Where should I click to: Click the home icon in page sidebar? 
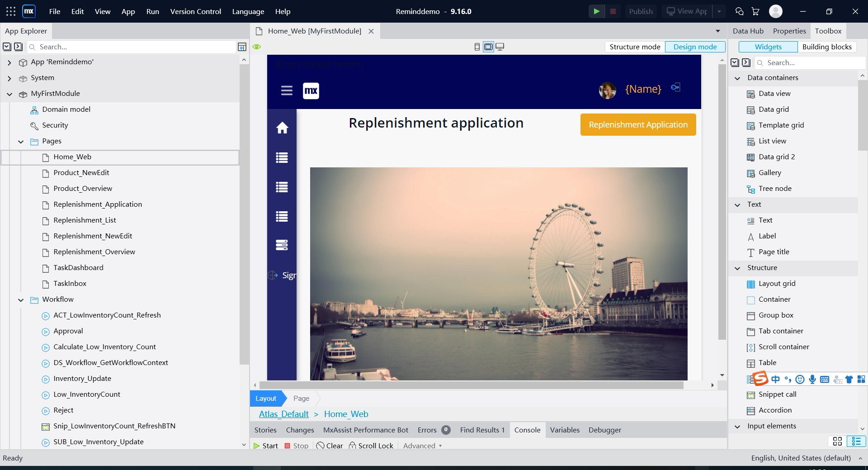click(282, 128)
